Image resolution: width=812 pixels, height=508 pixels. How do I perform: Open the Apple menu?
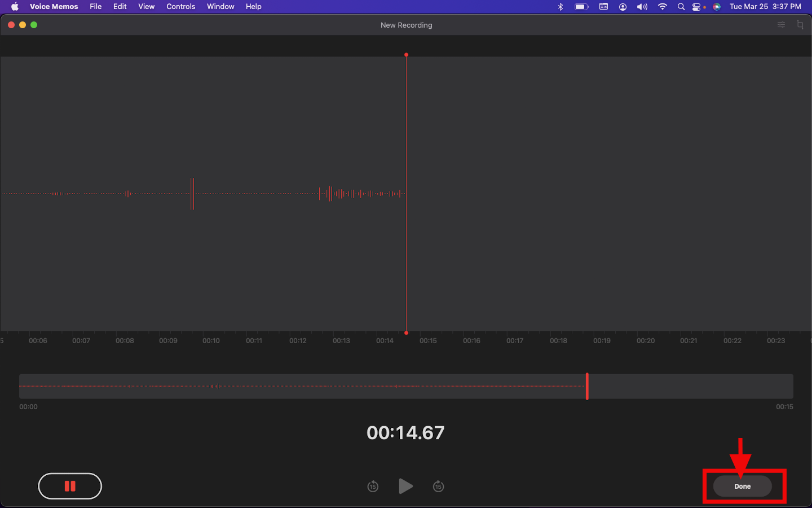[x=15, y=7]
